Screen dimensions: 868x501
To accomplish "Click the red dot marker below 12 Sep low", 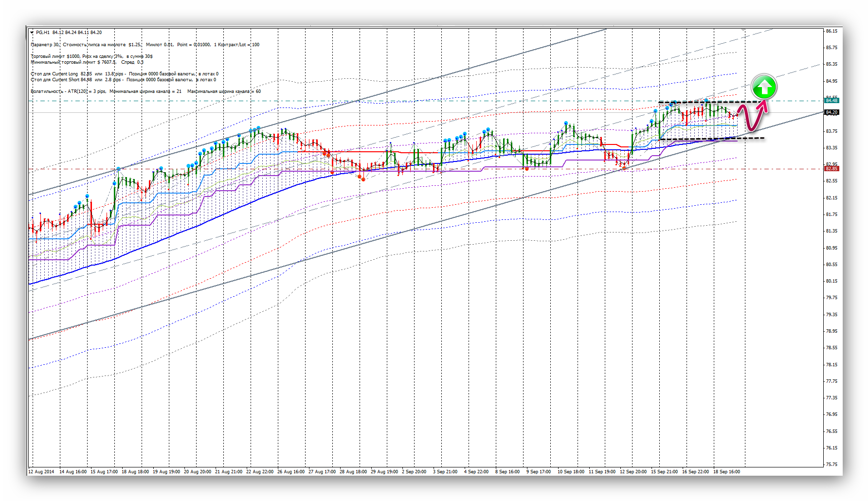I will [x=624, y=168].
